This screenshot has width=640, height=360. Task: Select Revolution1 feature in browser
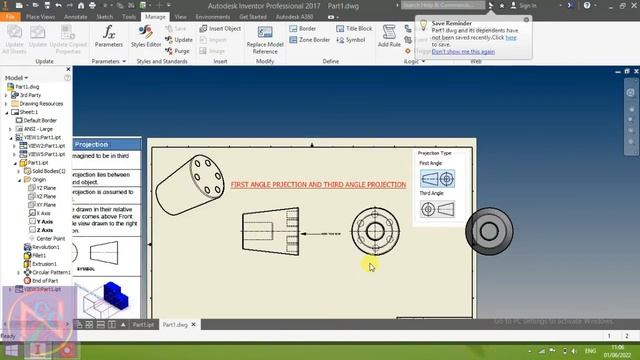42,247
